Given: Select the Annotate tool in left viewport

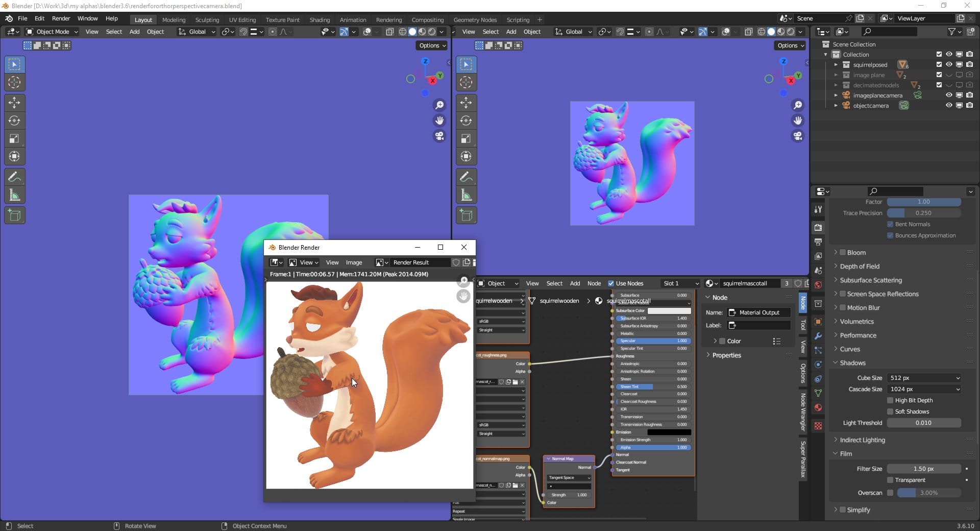Looking at the screenshot, I should click(14, 177).
